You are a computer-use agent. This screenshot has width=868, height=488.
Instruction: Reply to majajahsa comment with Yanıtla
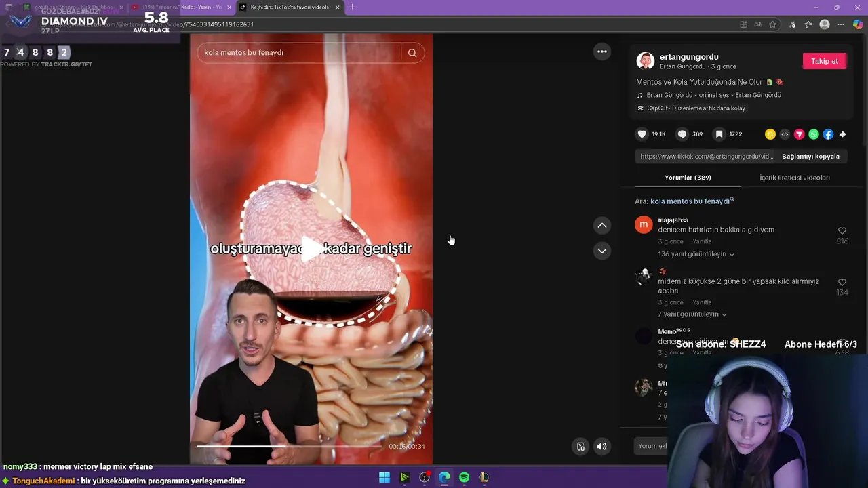click(702, 241)
